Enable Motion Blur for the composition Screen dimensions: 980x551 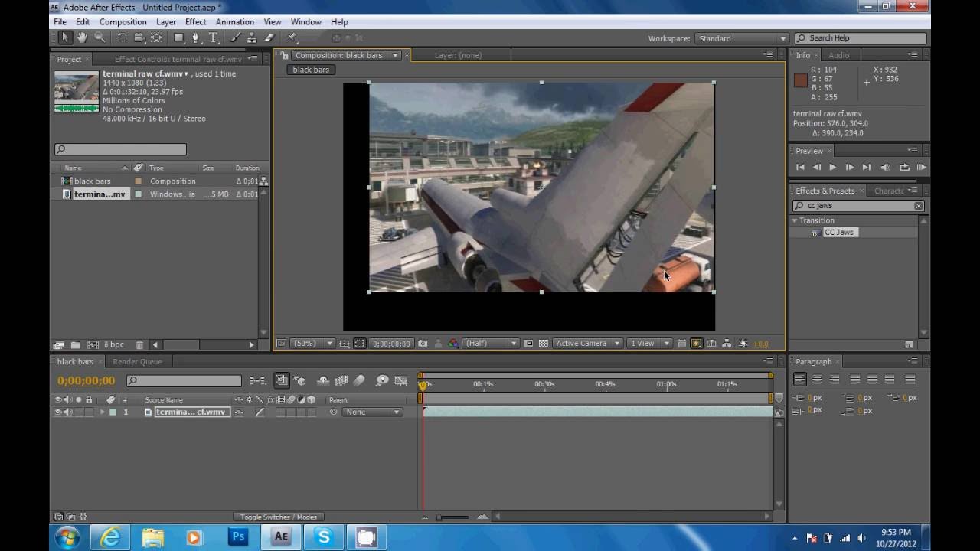point(360,380)
